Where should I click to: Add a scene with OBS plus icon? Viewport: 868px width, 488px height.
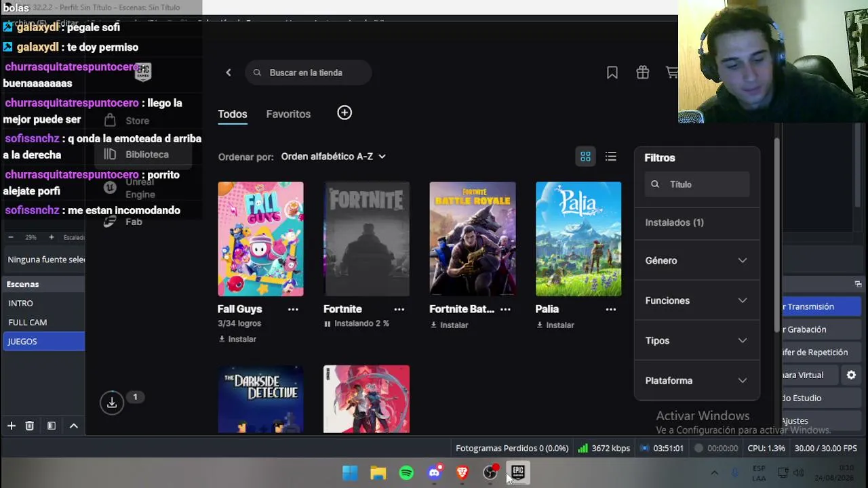[x=12, y=426]
